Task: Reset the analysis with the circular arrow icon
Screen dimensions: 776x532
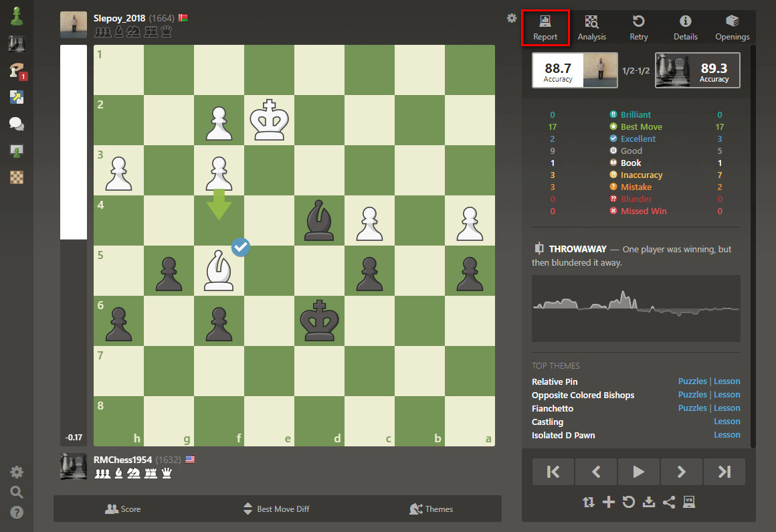Action: [x=629, y=502]
